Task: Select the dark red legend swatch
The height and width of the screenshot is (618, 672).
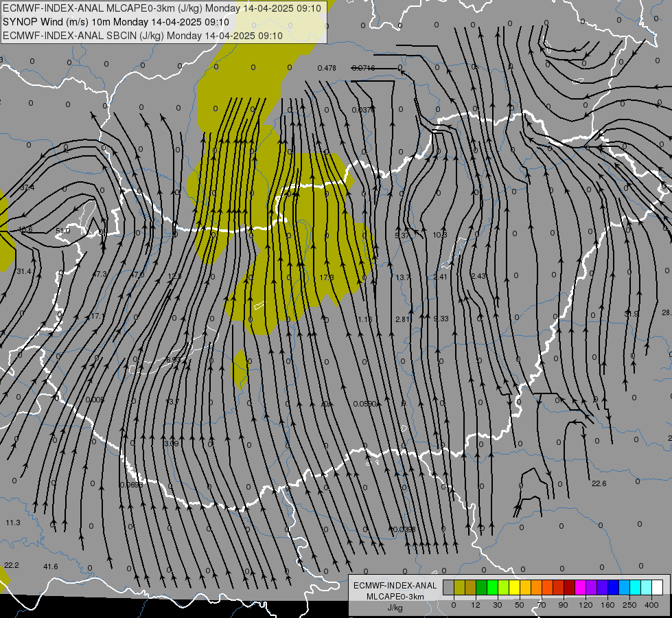Action: pos(570,588)
